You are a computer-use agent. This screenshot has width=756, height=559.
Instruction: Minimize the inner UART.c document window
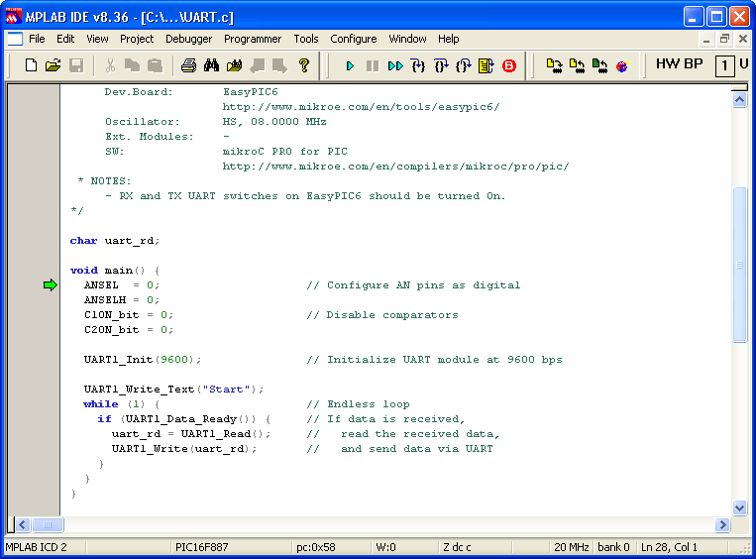(706, 39)
